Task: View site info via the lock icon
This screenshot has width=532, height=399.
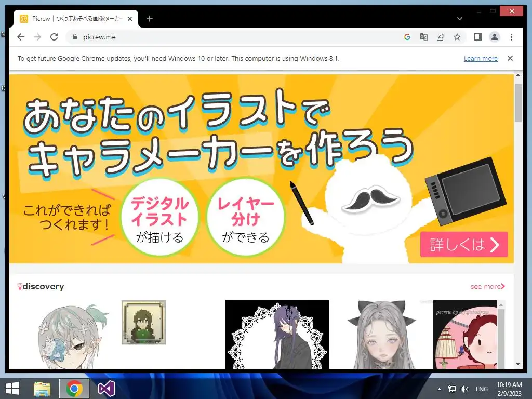Action: [75, 37]
